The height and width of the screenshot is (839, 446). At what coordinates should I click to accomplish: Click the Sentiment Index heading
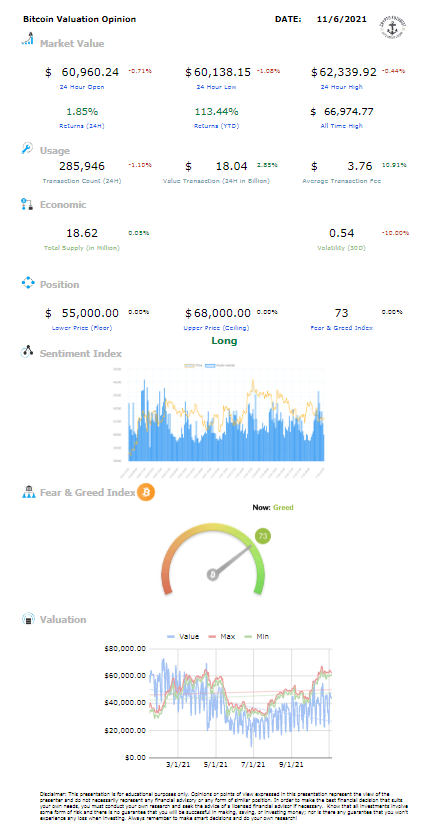pyautogui.click(x=81, y=354)
